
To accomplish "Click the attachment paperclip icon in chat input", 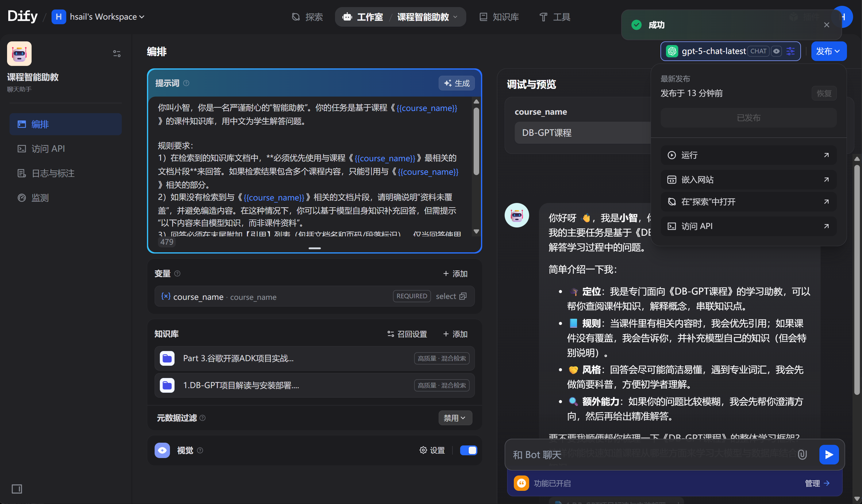I will click(802, 455).
